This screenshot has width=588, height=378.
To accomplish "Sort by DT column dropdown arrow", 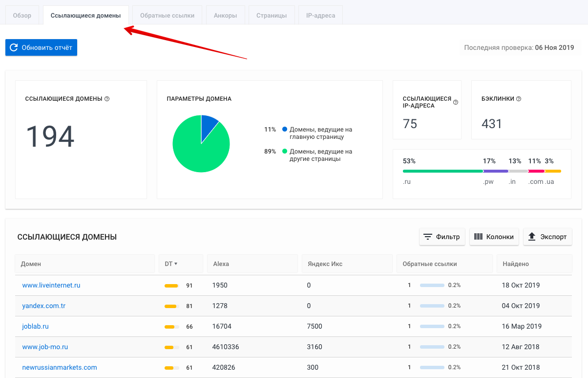I will coord(176,264).
